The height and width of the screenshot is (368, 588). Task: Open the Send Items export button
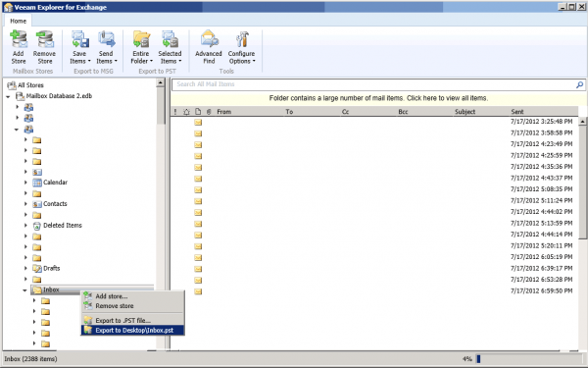coord(107,47)
